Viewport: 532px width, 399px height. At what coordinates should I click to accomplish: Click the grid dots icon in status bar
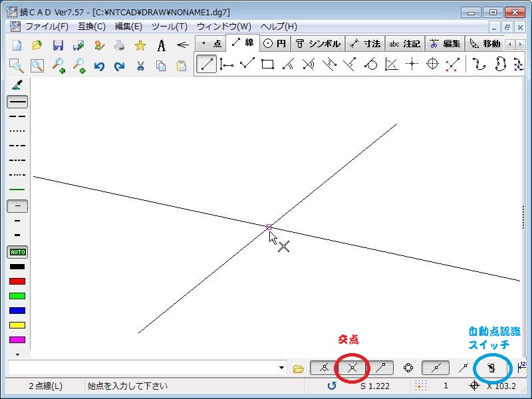pyautogui.click(x=421, y=386)
